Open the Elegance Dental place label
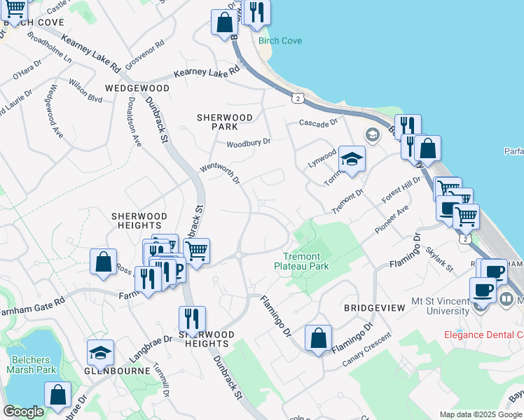Image resolution: width=524 pixels, height=420 pixels. (x=483, y=335)
